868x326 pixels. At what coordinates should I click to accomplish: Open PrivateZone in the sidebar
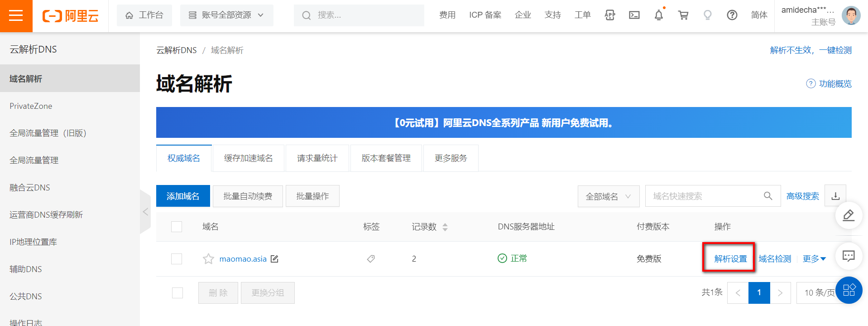pyautogui.click(x=31, y=106)
